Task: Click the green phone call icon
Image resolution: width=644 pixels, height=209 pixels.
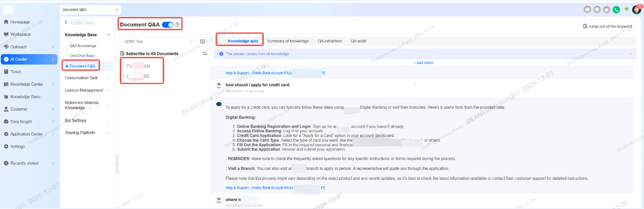Action: pyautogui.click(x=616, y=9)
